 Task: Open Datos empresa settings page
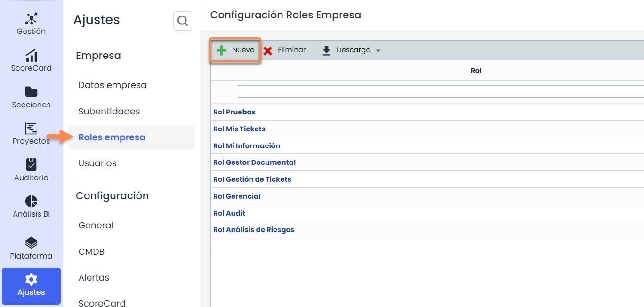click(x=113, y=85)
